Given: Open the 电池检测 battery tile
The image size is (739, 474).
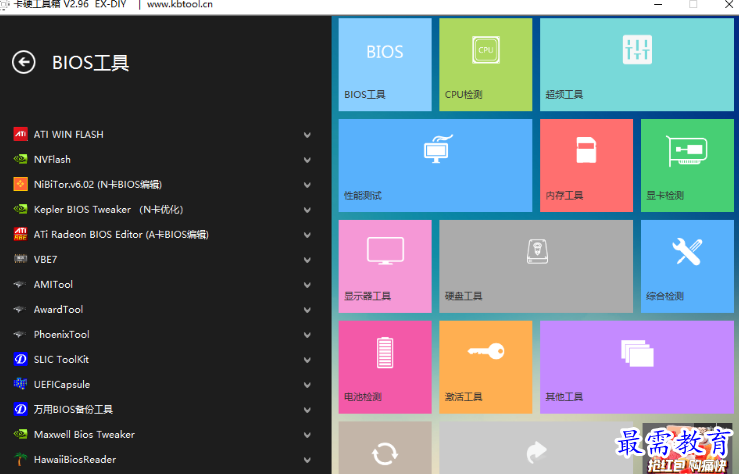Looking at the screenshot, I should click(x=385, y=367).
